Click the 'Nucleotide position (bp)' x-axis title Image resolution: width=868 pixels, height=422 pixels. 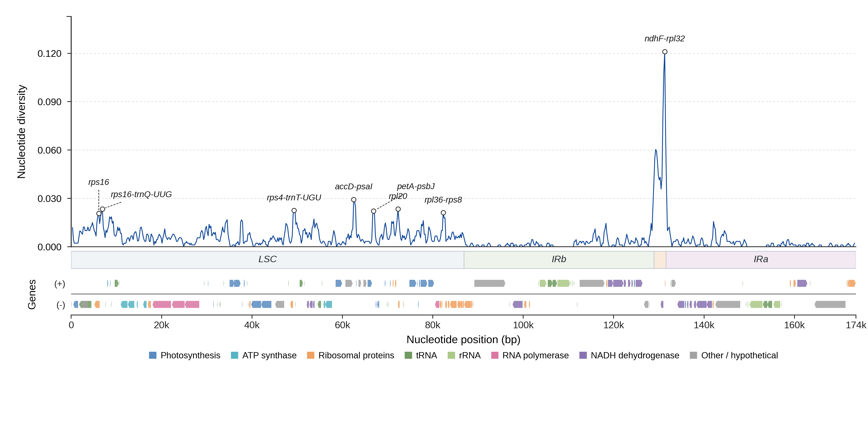point(463,339)
